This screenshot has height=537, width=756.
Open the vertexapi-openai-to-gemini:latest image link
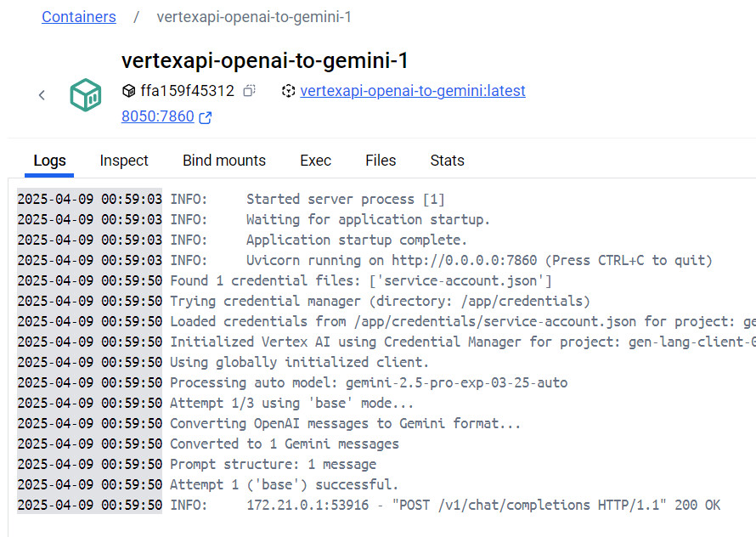click(413, 91)
